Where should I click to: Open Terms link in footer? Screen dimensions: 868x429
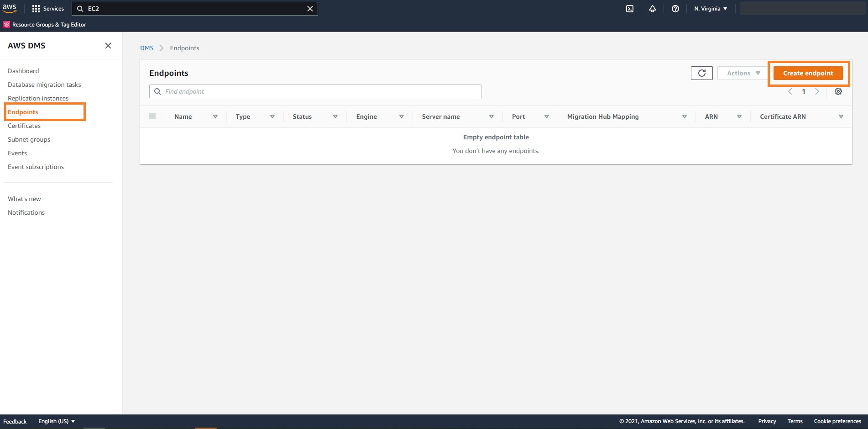795,421
